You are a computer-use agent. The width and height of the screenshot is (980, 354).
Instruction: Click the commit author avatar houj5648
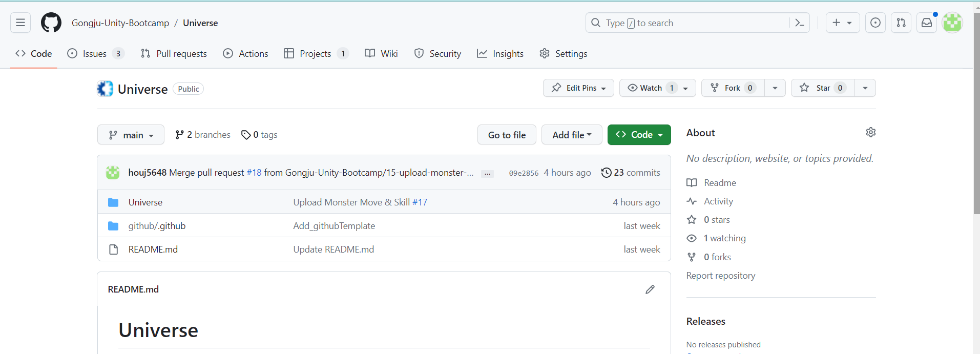113,173
